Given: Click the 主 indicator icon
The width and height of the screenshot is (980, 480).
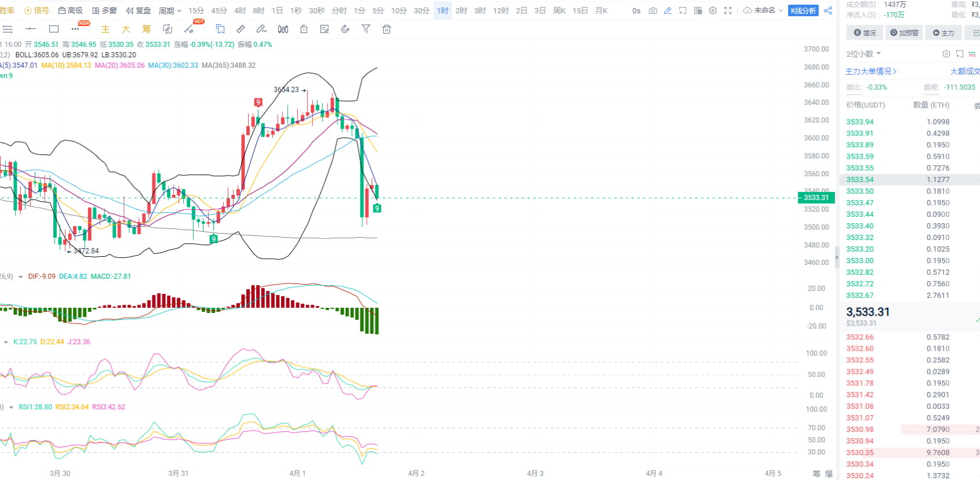Looking at the screenshot, I should click(105, 29).
